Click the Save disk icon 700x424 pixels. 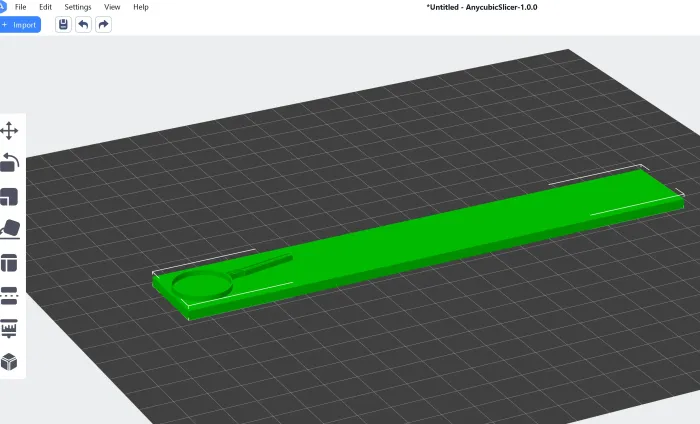63,25
